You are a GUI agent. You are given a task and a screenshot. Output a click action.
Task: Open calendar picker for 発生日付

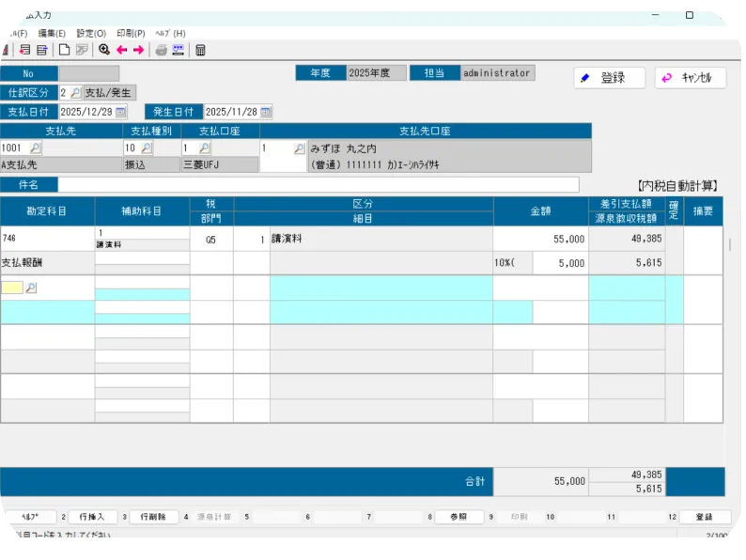coord(266,112)
